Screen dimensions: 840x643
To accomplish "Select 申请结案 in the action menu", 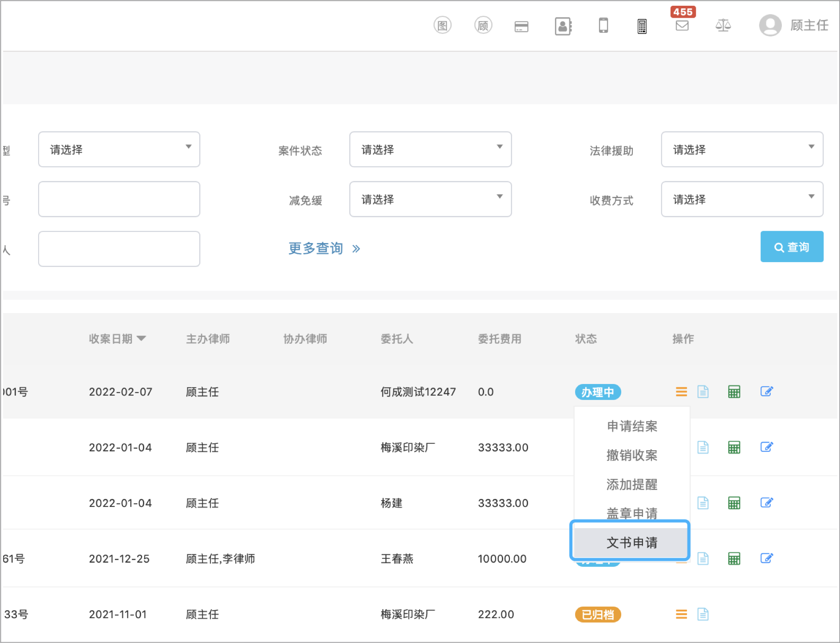I will click(x=632, y=426).
